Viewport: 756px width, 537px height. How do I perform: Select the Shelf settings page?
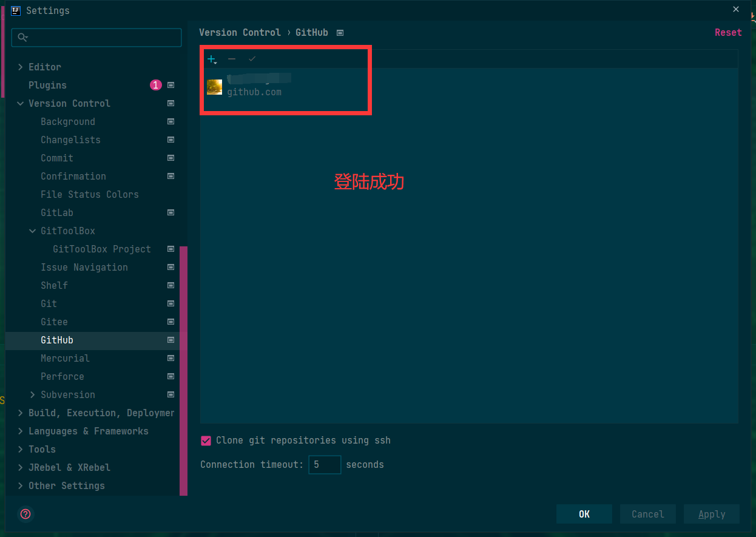(x=54, y=285)
